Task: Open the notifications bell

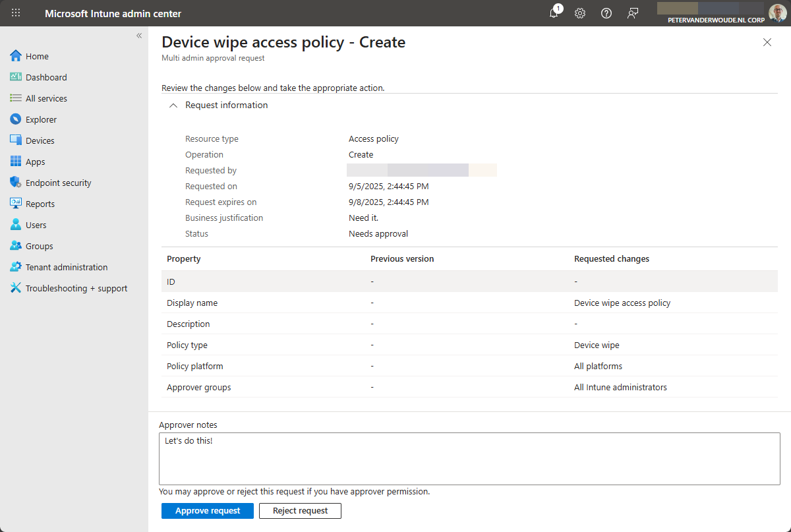Action: [554, 13]
